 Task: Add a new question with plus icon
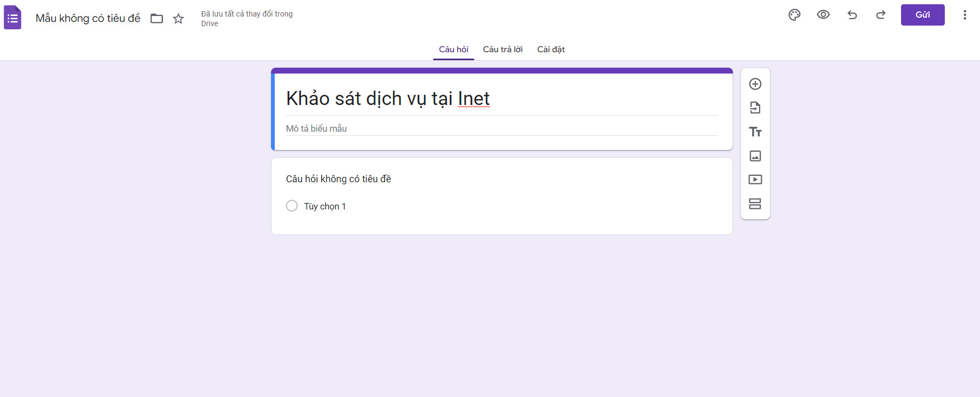coord(755,84)
